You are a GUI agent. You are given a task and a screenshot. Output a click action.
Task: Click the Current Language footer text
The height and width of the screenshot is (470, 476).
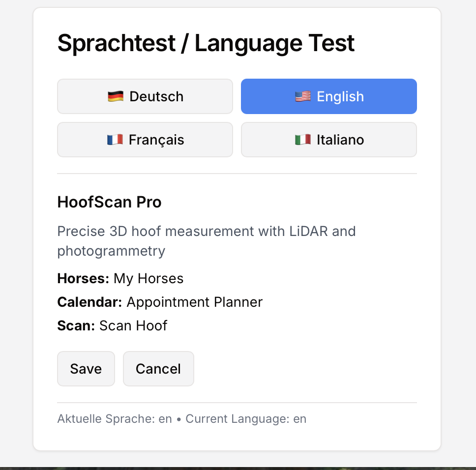(x=246, y=419)
